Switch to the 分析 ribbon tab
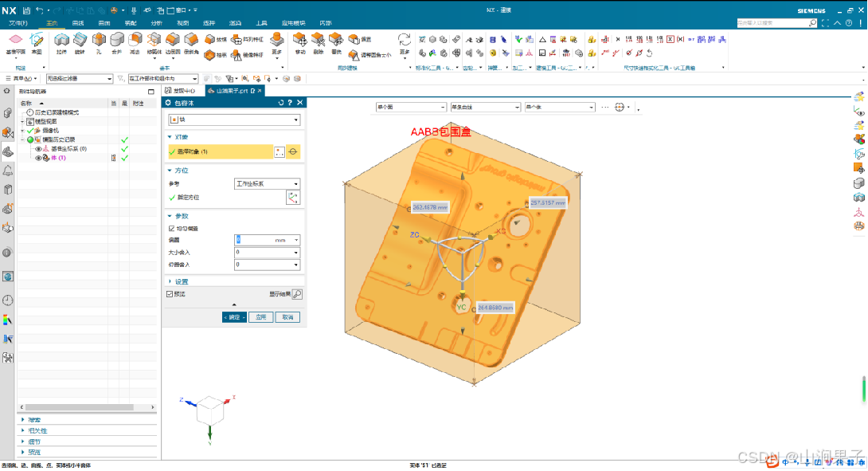The image size is (868, 471). [x=157, y=23]
